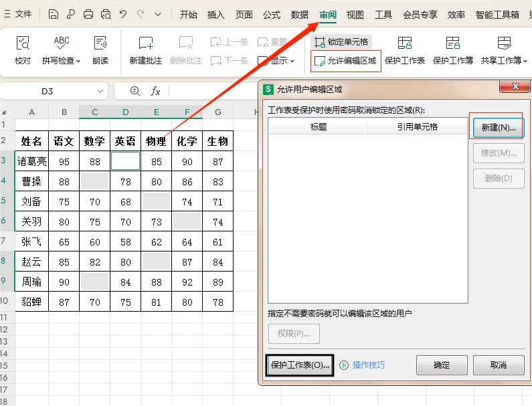Open the 操作技巧 tips link

[369, 365]
